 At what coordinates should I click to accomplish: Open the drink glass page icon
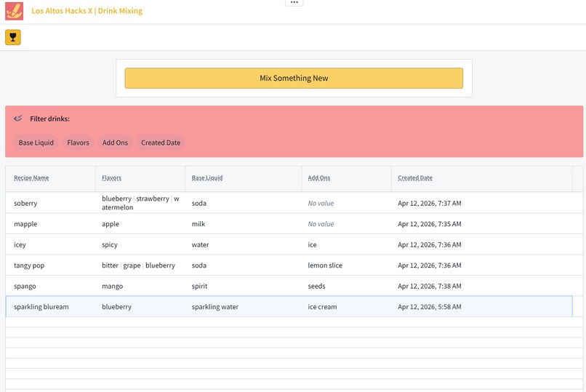tap(12, 37)
